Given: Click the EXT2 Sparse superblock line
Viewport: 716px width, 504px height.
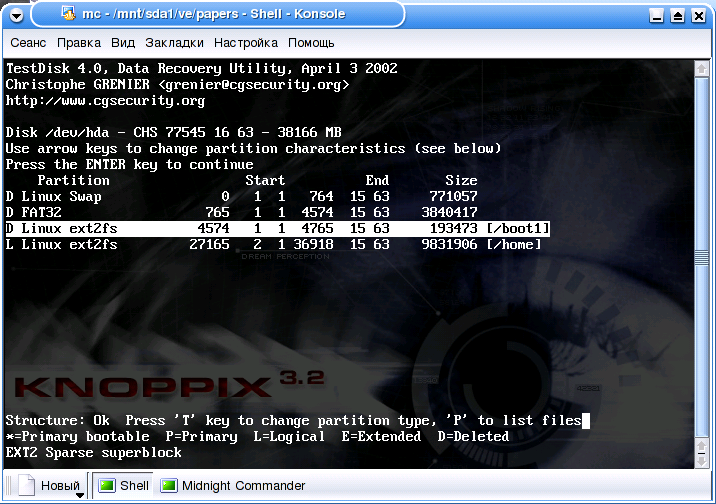Looking at the screenshot, I should 94,452.
